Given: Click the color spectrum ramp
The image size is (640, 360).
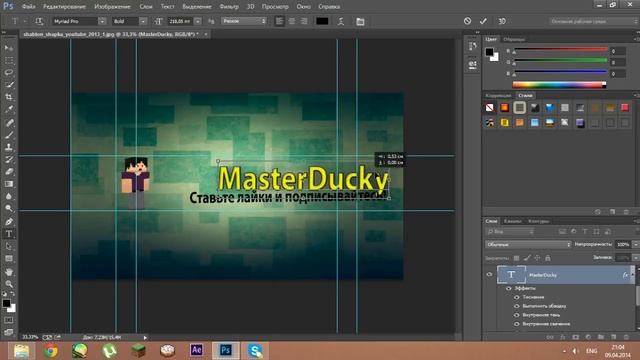Looking at the screenshot, I should click(x=559, y=84).
